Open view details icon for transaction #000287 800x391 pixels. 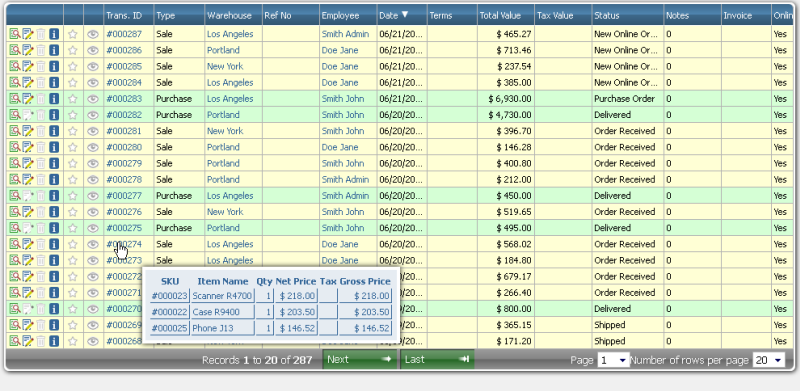click(15, 34)
